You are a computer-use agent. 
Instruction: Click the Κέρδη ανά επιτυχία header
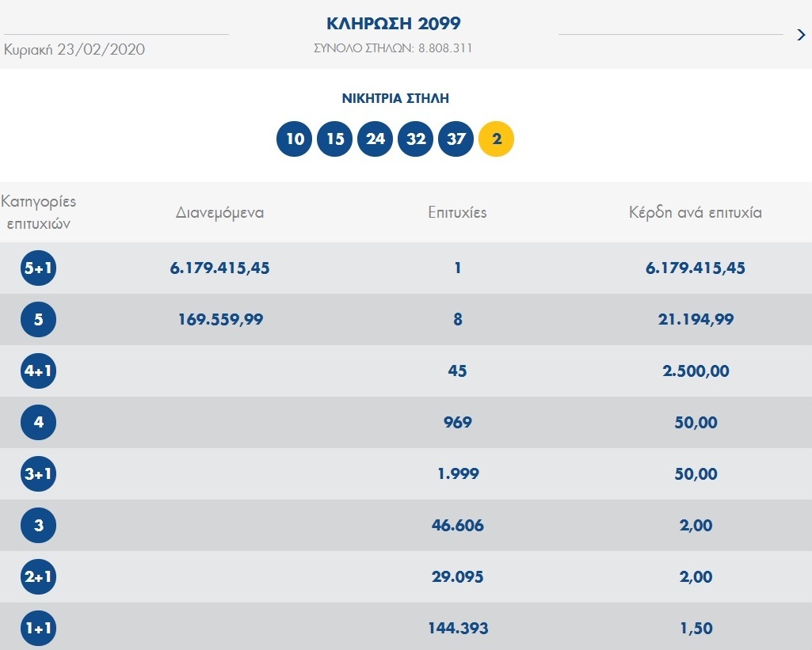point(695,212)
